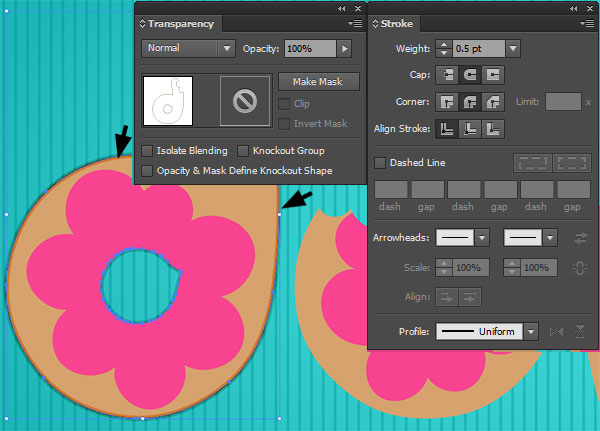
Task: Click the Opacity 100% input field
Action: point(310,49)
